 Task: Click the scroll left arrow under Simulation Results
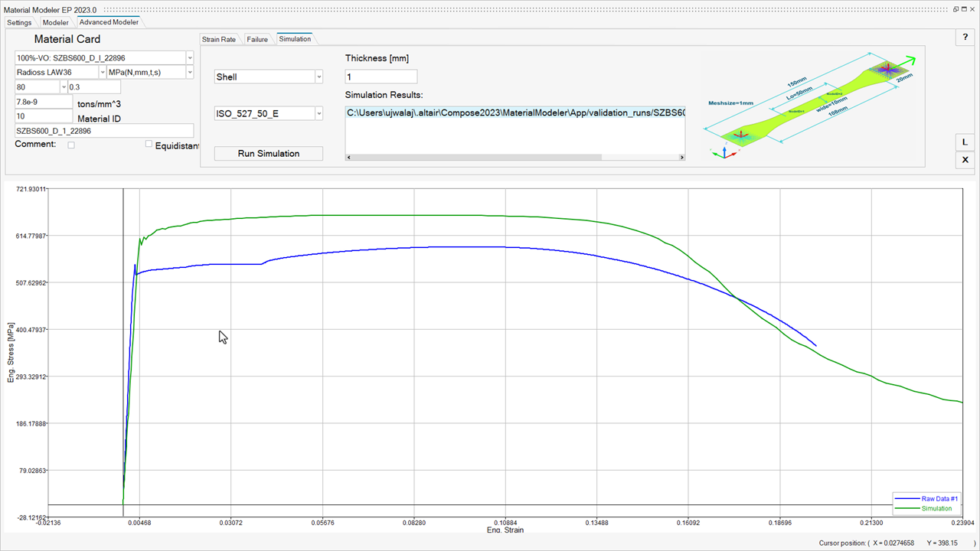click(349, 158)
